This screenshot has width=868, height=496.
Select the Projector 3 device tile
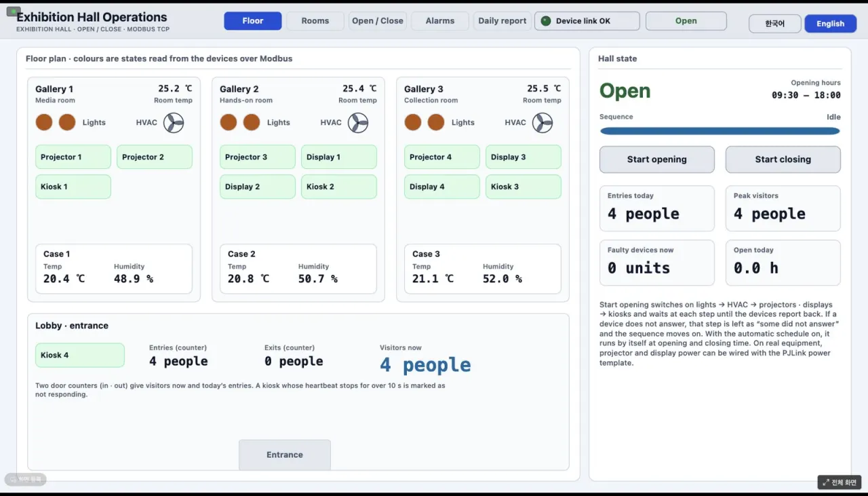pyautogui.click(x=258, y=157)
